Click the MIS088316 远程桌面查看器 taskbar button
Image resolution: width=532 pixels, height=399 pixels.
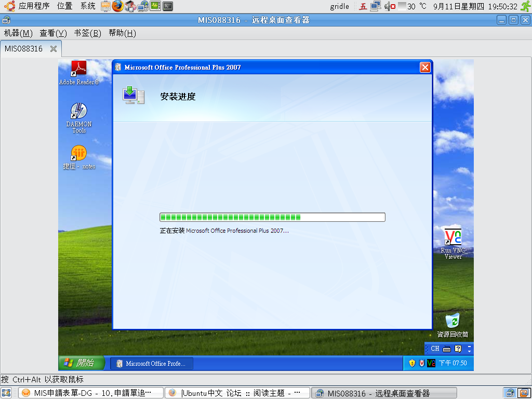383,393
